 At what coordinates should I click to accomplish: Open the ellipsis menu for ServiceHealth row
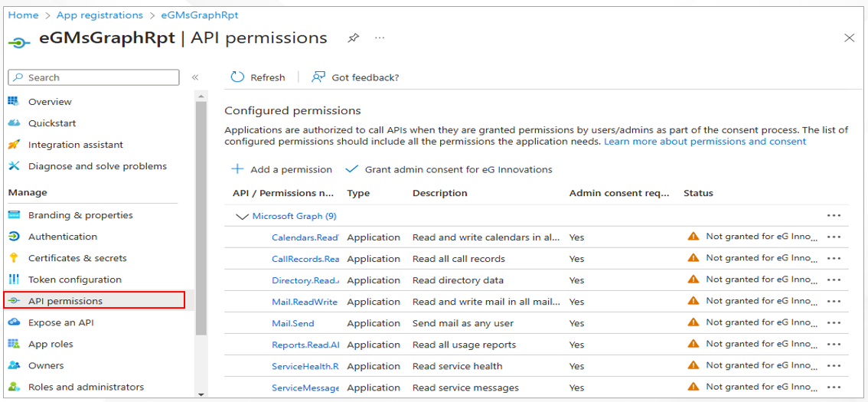[834, 366]
